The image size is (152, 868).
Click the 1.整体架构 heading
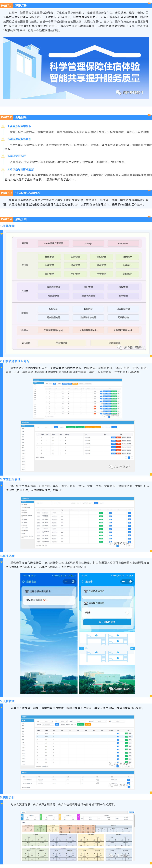tap(7, 226)
